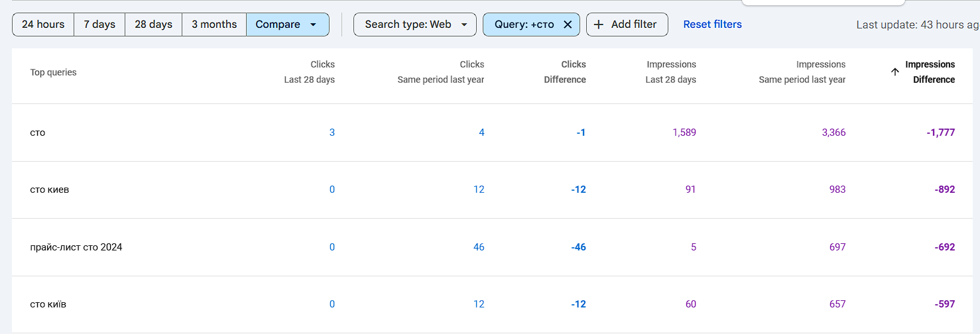
Task: Open the Query: +сто filter editor
Action: click(524, 25)
